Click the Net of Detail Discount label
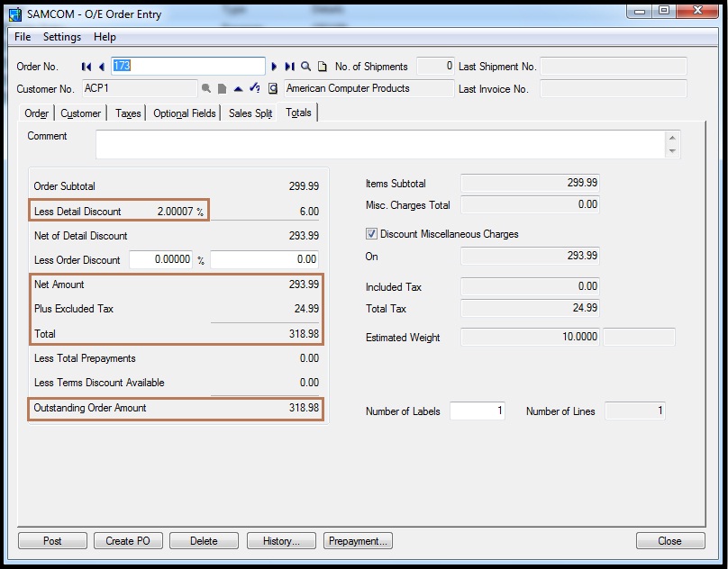The image size is (728, 569). click(x=81, y=236)
